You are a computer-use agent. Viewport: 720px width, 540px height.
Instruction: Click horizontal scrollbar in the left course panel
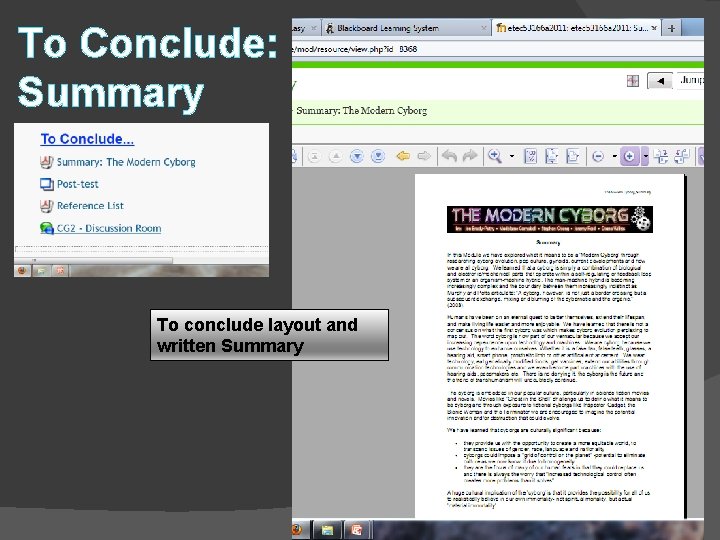[x=94, y=260]
